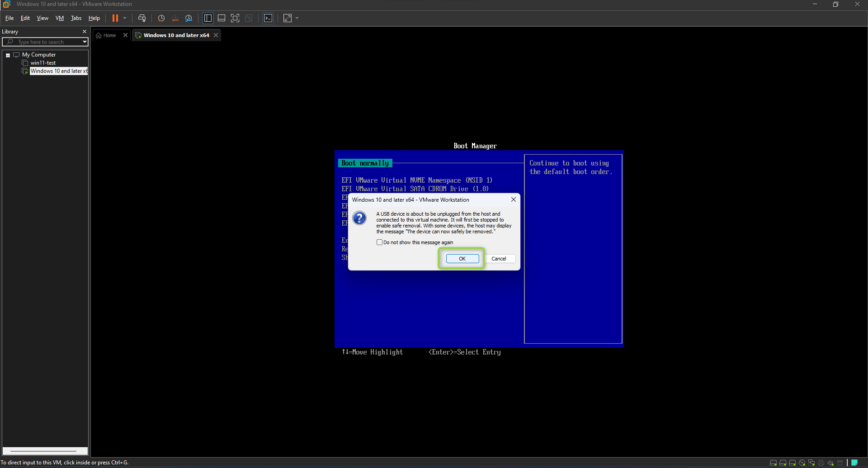The image size is (868, 468).
Task: Expand the library search dropdown arrow
Action: click(x=85, y=42)
